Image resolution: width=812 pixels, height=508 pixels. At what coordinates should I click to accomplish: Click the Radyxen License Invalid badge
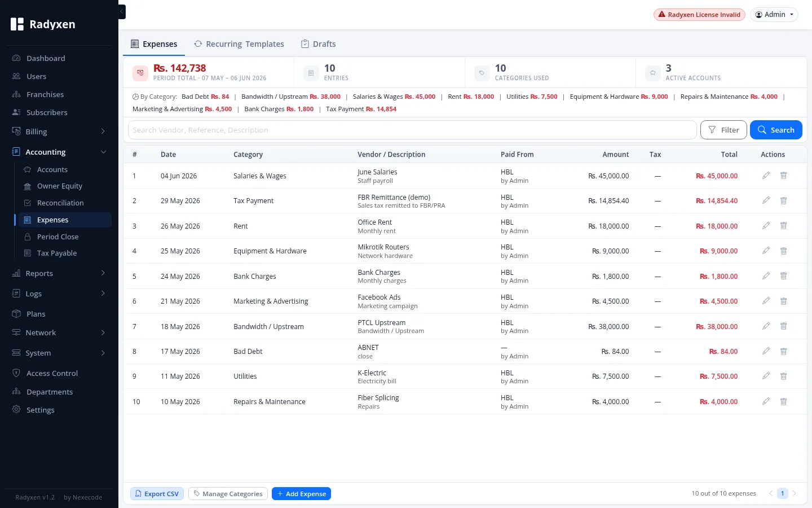[x=699, y=15]
